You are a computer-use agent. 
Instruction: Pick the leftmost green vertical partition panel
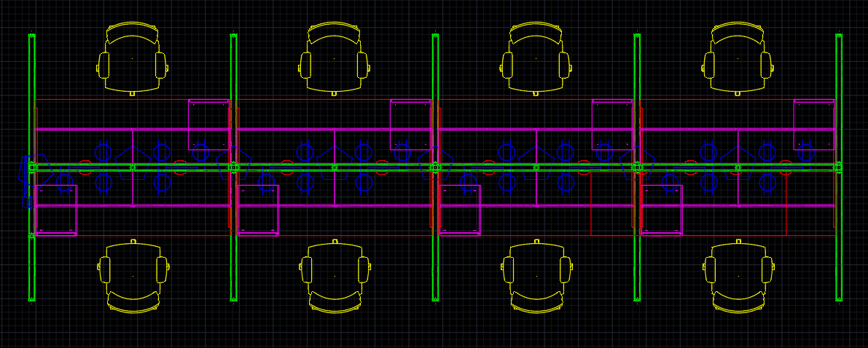tap(32, 167)
